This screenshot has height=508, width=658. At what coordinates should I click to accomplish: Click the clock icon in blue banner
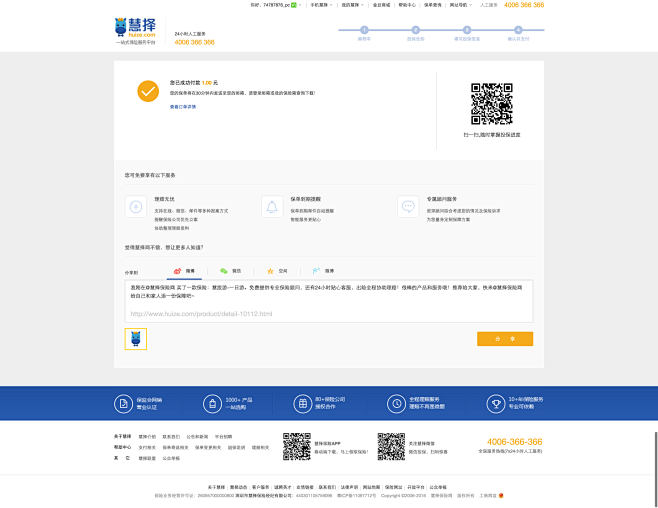coord(396,404)
